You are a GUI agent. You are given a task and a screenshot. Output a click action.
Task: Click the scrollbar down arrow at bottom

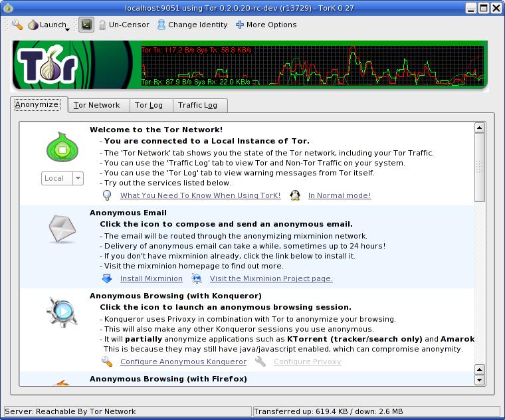pyautogui.click(x=480, y=380)
